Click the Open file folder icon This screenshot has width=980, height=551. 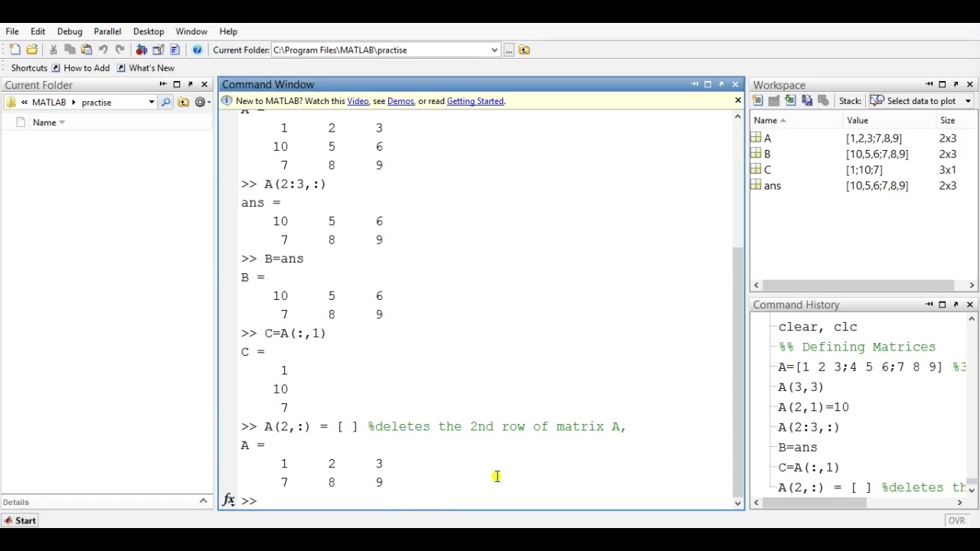point(31,50)
